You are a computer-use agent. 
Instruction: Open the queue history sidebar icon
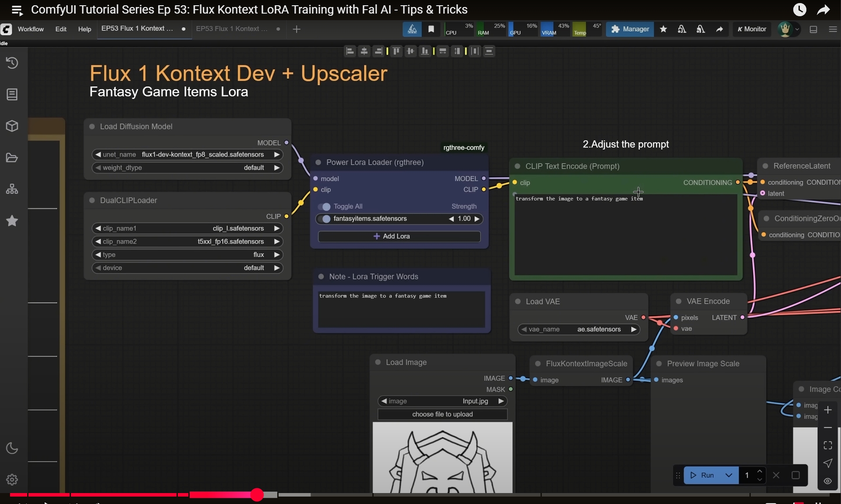coord(12,63)
